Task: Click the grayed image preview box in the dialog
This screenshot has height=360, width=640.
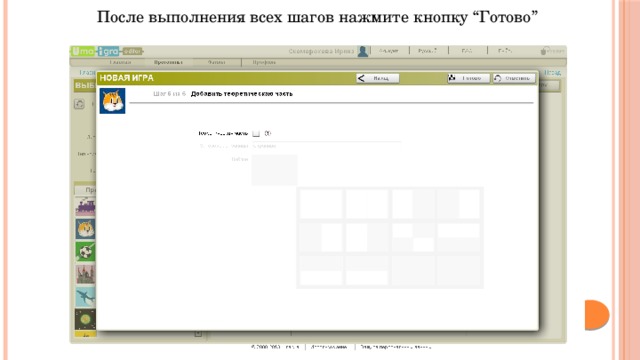Action: [274, 170]
